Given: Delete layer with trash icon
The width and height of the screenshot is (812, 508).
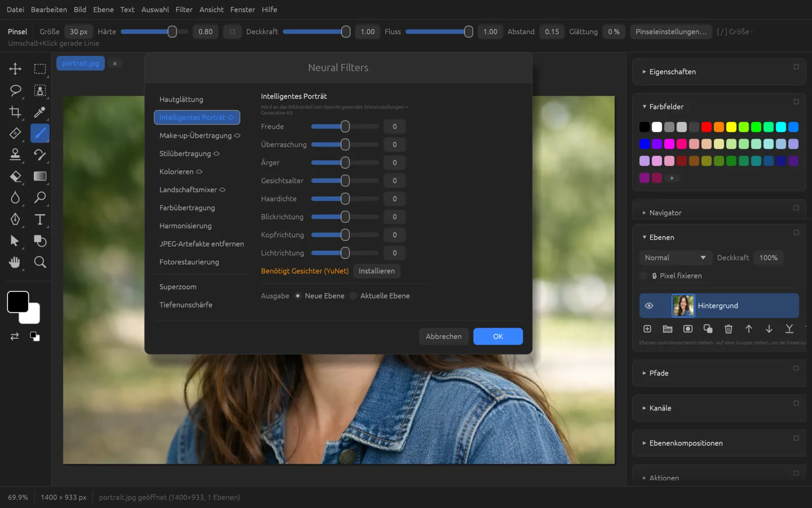Looking at the screenshot, I should coord(728,329).
